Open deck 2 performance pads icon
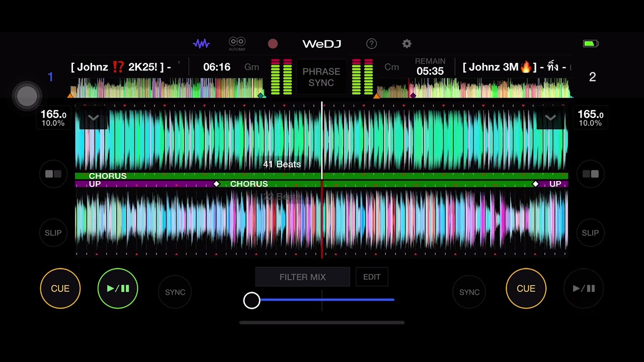This screenshot has height=362, width=644. [x=590, y=174]
